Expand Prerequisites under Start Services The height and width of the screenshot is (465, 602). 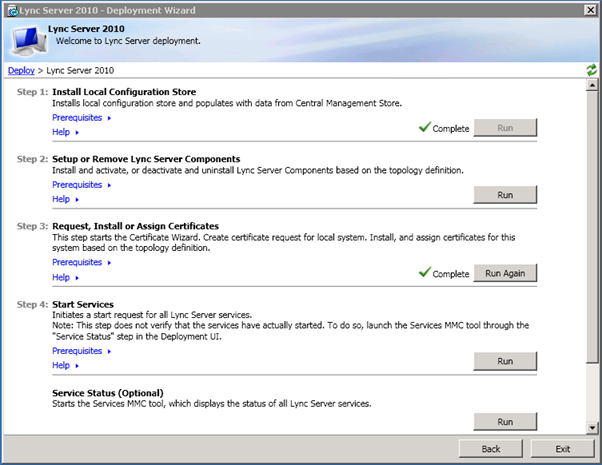tap(80, 351)
